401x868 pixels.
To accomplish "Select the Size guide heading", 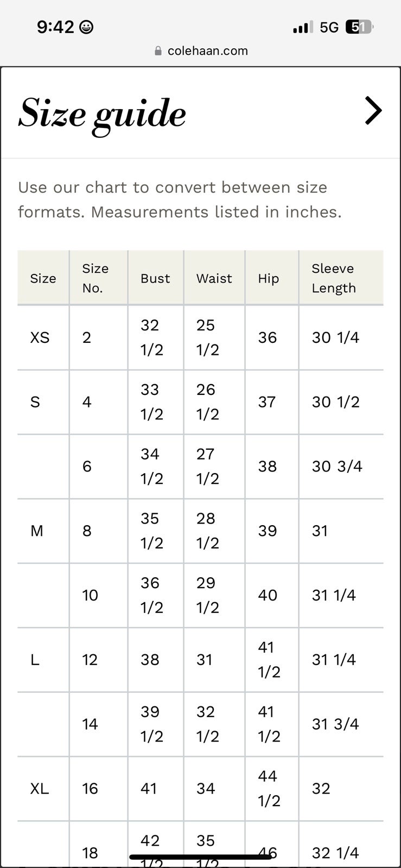I will tap(103, 114).
